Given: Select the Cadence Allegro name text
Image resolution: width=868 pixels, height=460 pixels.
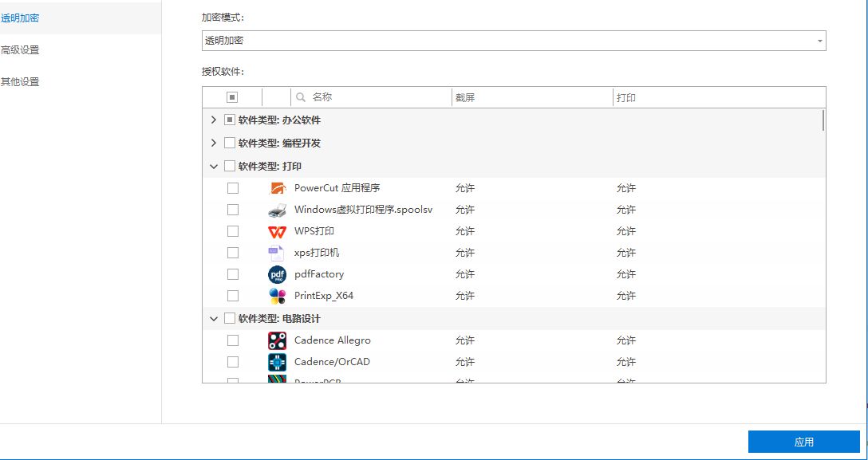Looking at the screenshot, I should 332,340.
